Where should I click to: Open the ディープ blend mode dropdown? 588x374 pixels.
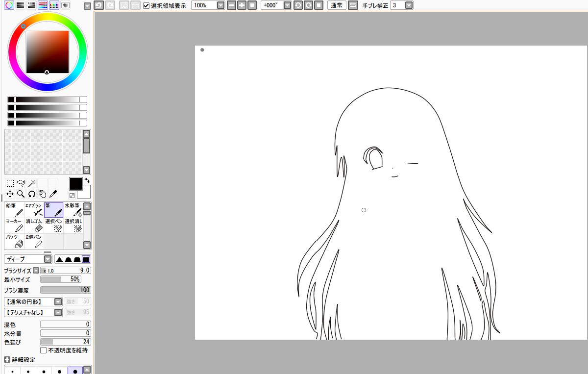(x=48, y=259)
